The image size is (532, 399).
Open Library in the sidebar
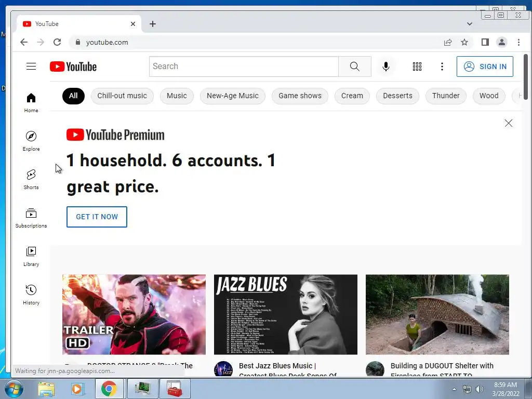pos(31,257)
